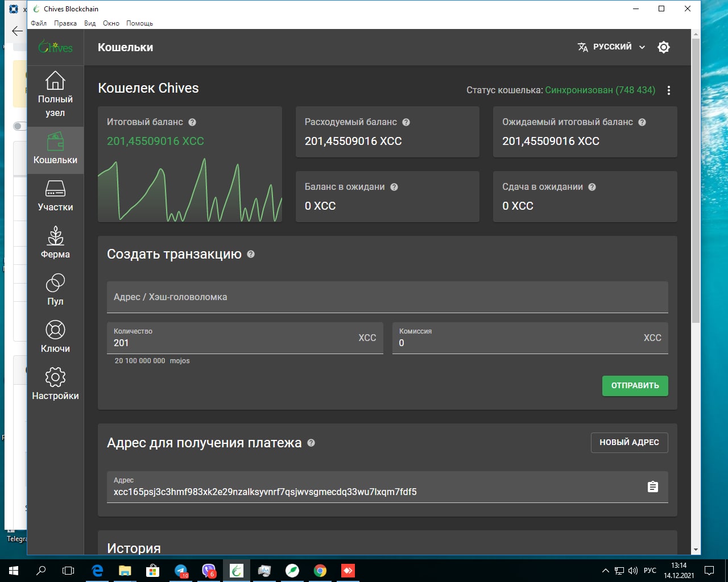728x582 pixels.
Task: Expand the РУССКИЙ language dropdown
Action: tap(611, 47)
